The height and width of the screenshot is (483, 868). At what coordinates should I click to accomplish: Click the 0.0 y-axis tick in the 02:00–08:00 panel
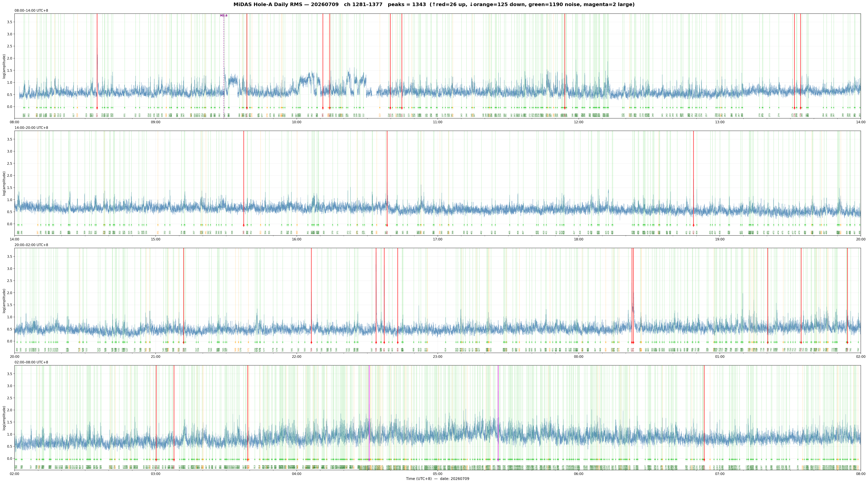(9, 459)
